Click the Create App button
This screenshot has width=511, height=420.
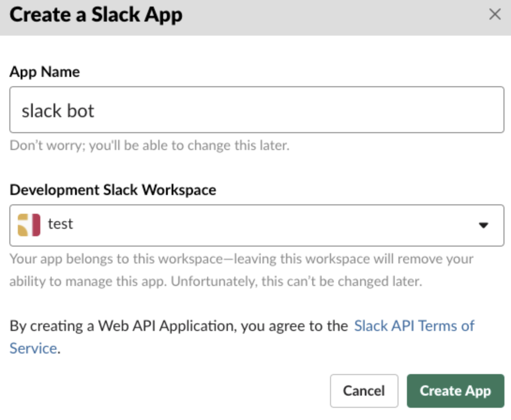click(x=455, y=390)
